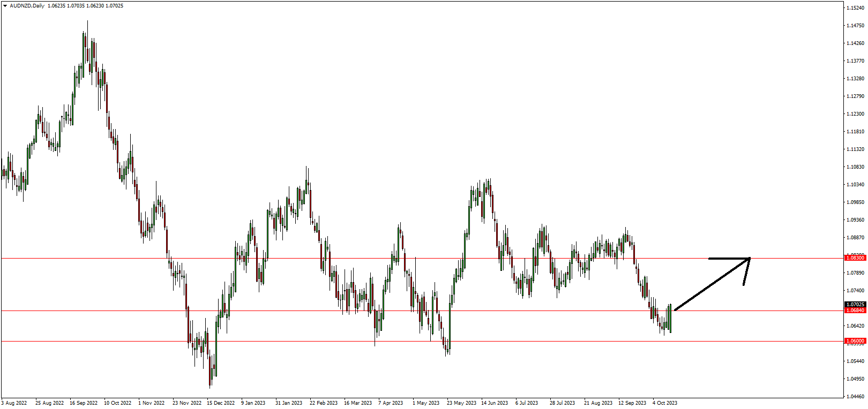Click the 21 Aug 2023 date label

[x=598, y=403]
